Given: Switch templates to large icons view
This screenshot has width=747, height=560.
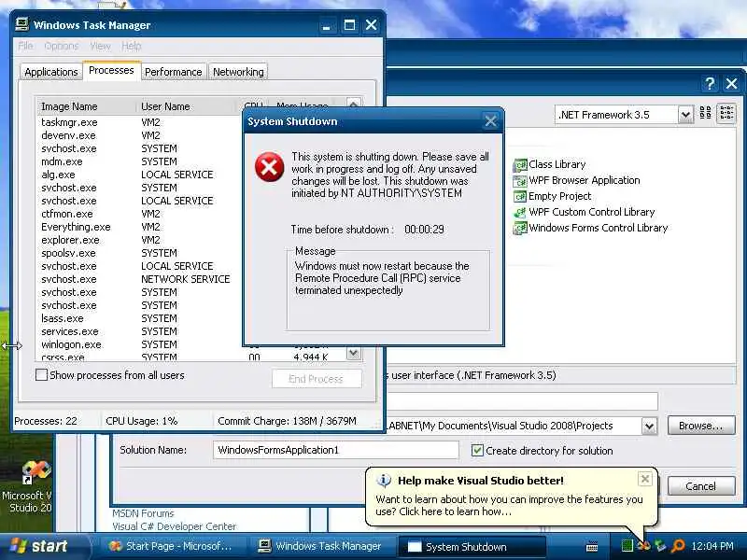Looking at the screenshot, I should coord(706,113).
